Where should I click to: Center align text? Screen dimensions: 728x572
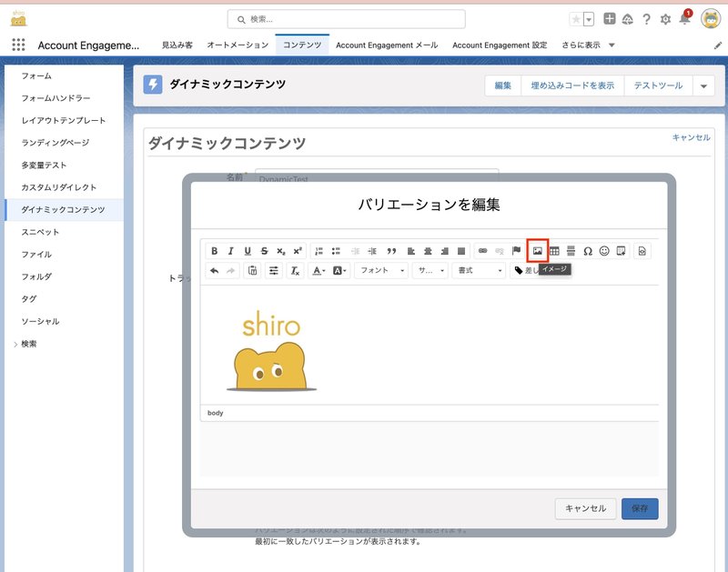428,251
